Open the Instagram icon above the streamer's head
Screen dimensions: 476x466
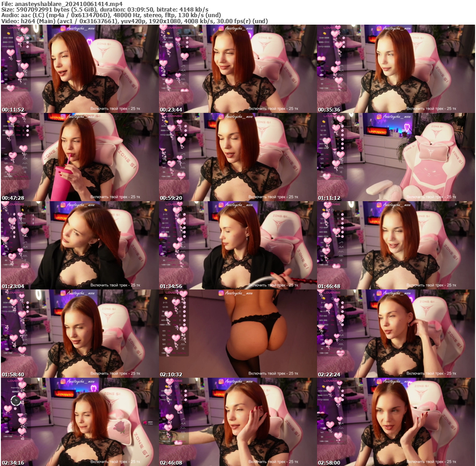pos(63,29)
